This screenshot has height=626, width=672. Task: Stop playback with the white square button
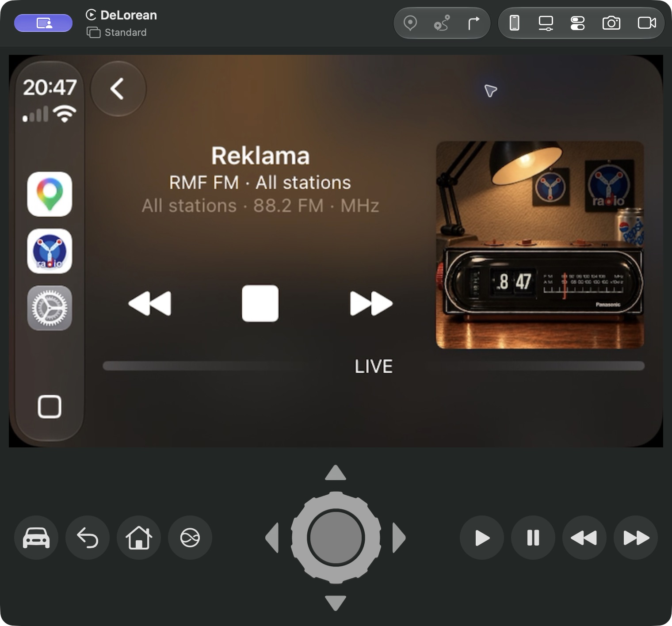(260, 303)
